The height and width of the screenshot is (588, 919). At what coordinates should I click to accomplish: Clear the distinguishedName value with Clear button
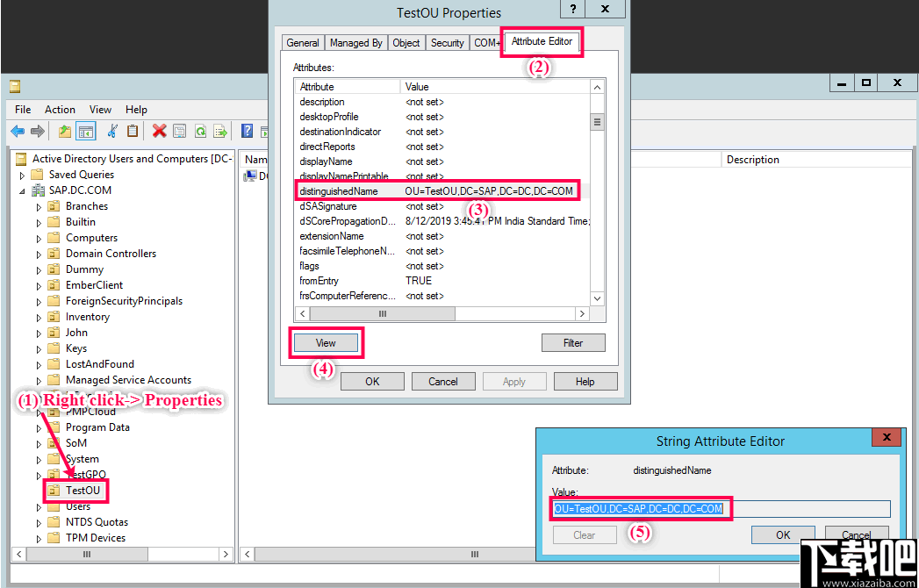[584, 534]
